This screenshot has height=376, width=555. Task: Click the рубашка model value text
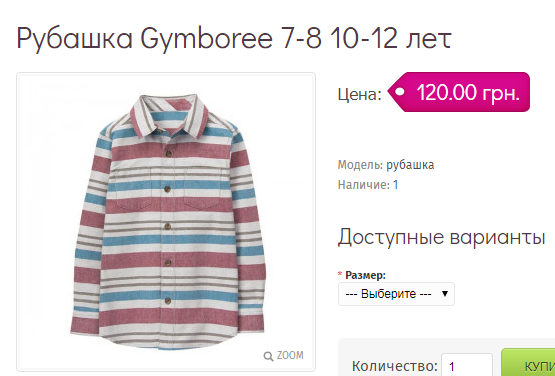pyautogui.click(x=410, y=165)
